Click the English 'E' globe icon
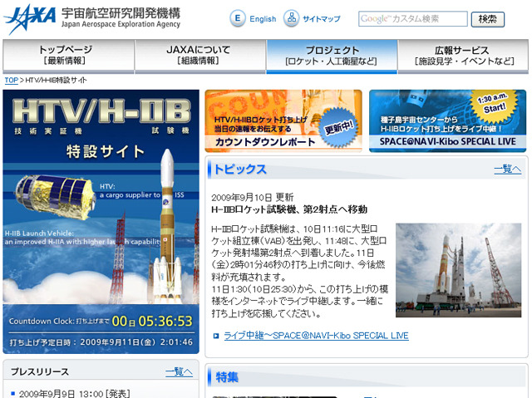Viewport: 532px width, 398px height. pyautogui.click(x=238, y=18)
